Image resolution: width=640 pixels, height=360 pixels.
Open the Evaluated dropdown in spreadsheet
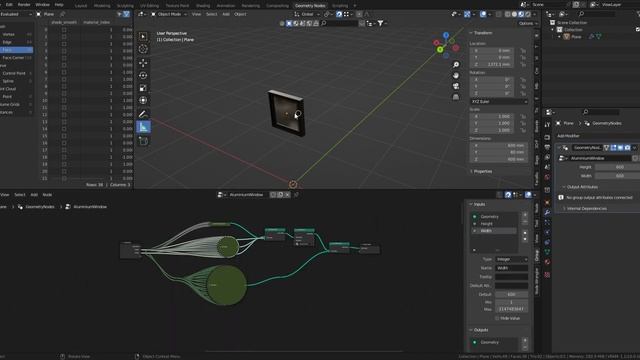tap(16, 14)
